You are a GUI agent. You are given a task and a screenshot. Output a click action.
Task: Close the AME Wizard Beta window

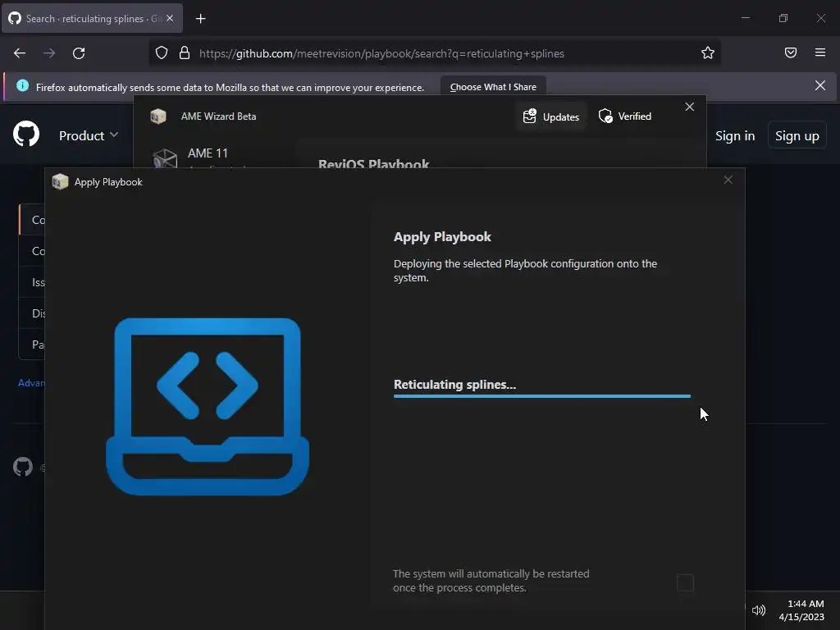(689, 107)
